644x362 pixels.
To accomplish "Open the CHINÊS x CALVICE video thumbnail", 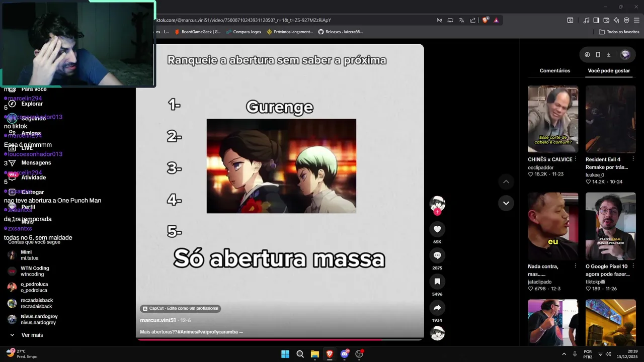I will (553, 119).
